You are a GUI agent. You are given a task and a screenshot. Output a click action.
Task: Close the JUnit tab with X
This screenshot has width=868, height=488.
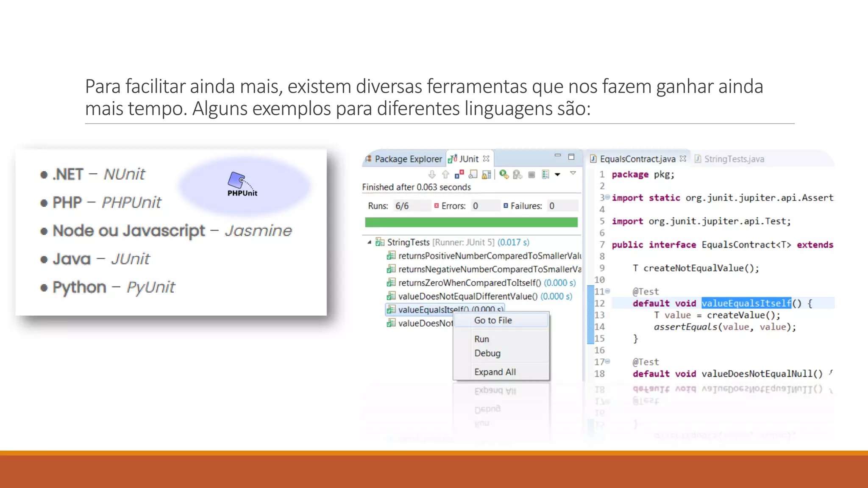click(486, 158)
